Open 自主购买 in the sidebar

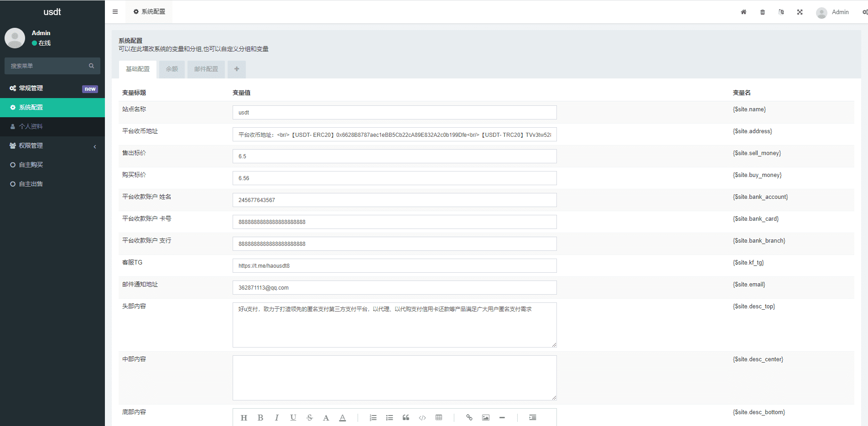click(x=31, y=165)
